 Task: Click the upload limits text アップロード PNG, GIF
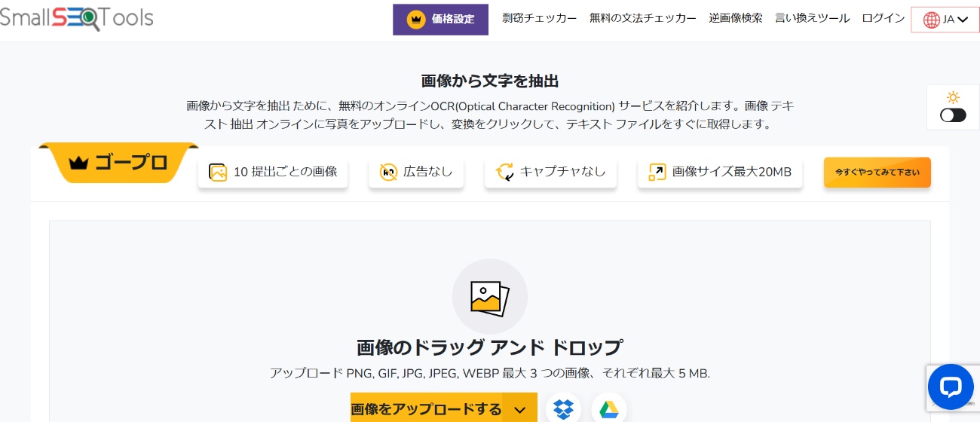tap(490, 373)
